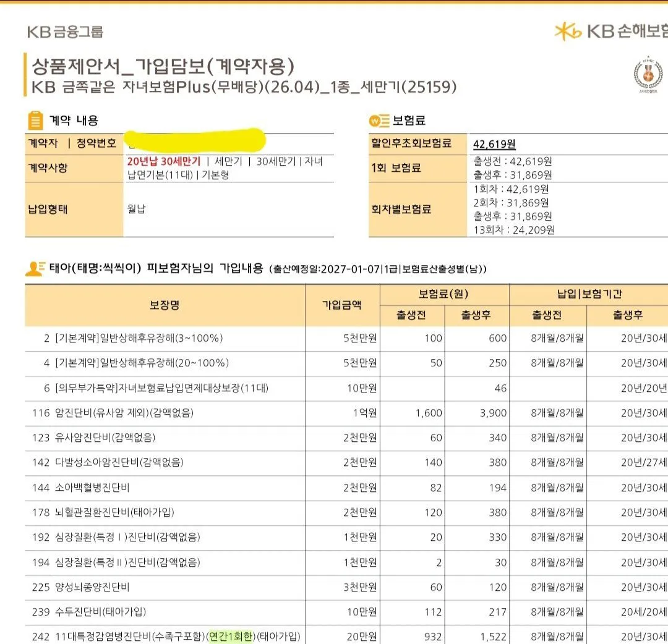
Task: Click the 계약사항 label cell
Action: click(74, 168)
